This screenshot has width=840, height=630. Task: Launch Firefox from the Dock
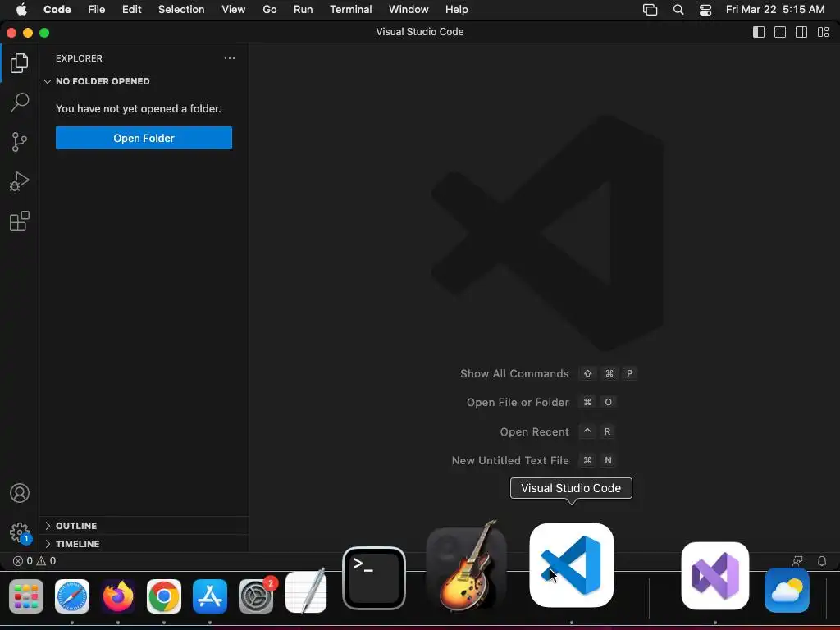118,596
